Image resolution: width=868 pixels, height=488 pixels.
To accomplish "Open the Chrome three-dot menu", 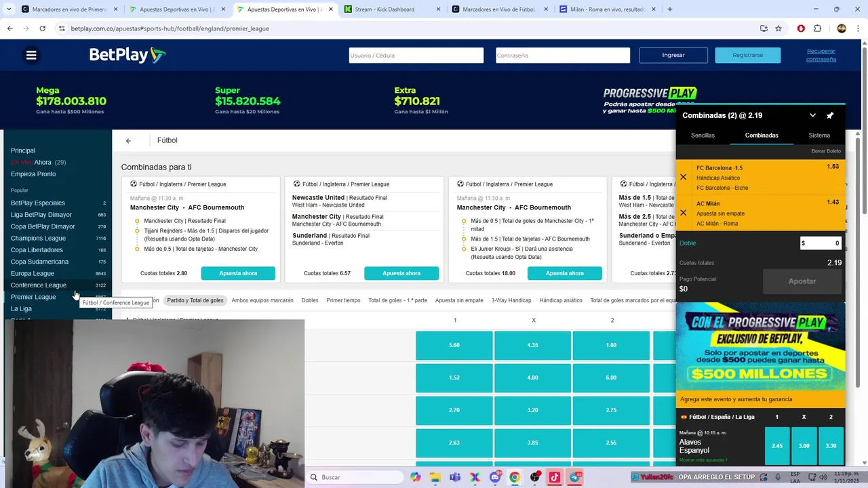I will [x=858, y=28].
